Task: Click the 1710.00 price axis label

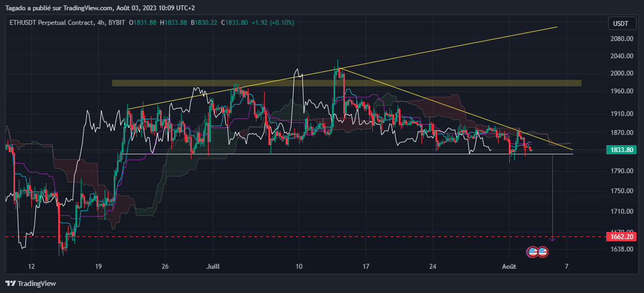Action: (621, 212)
